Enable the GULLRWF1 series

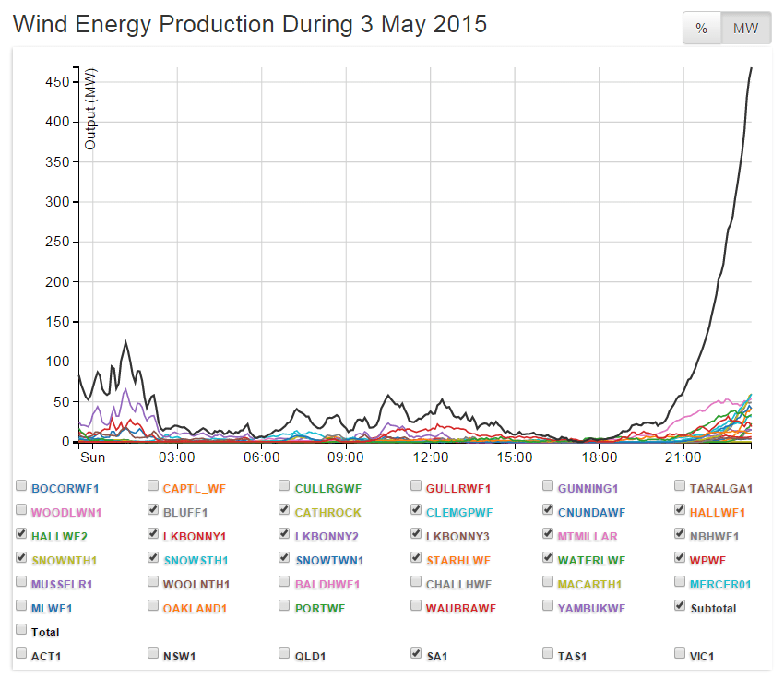[415, 484]
